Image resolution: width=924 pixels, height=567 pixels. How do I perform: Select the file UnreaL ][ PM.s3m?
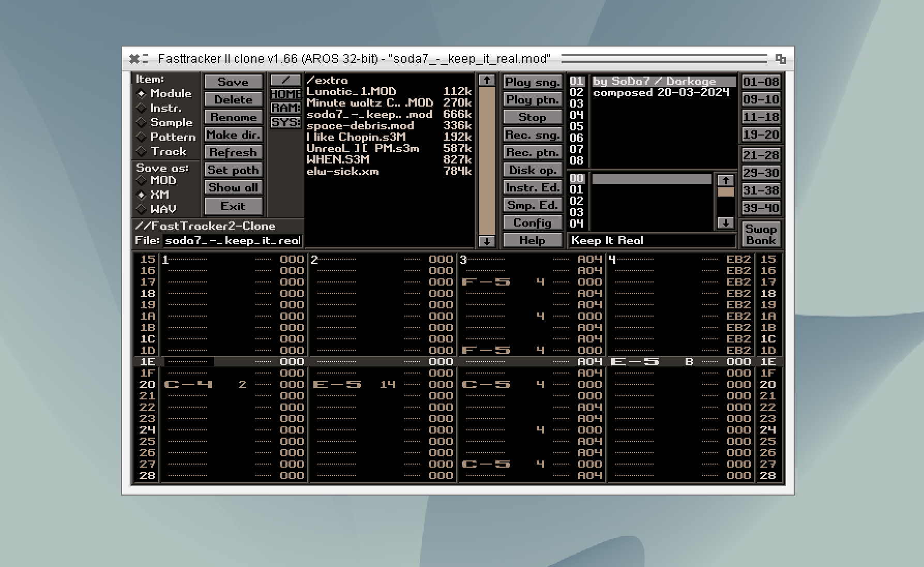tap(389, 148)
